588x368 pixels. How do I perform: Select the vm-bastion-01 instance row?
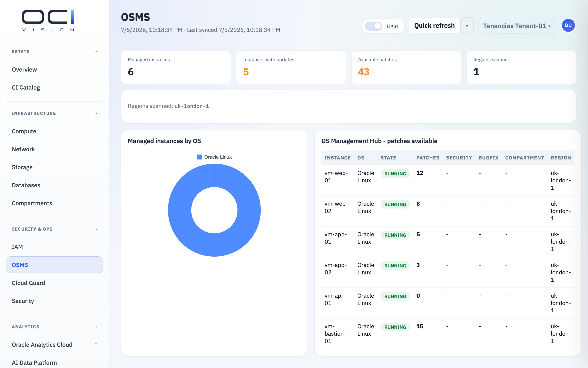(448, 334)
